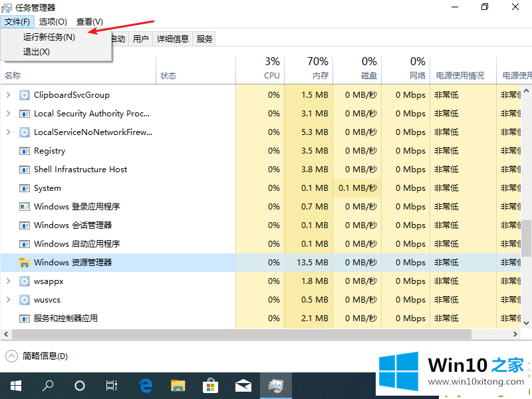
Task: Click the 2.1 MB memory cell
Action: pos(309,319)
